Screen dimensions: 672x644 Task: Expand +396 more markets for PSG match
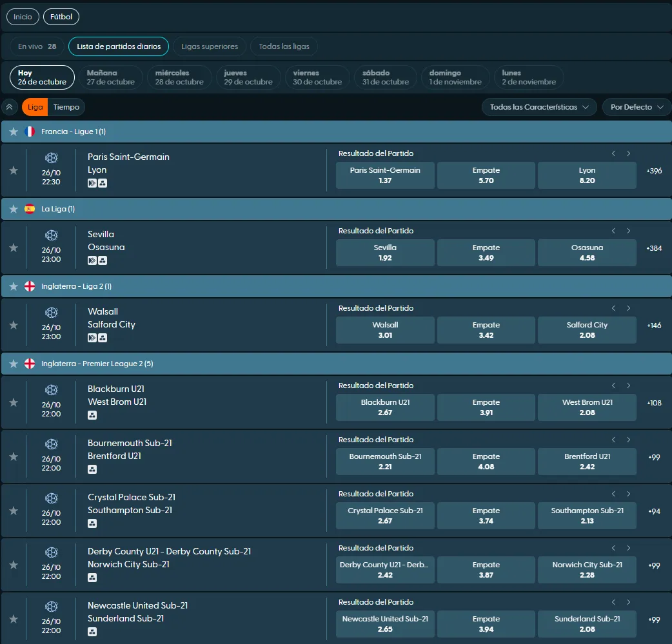point(654,171)
